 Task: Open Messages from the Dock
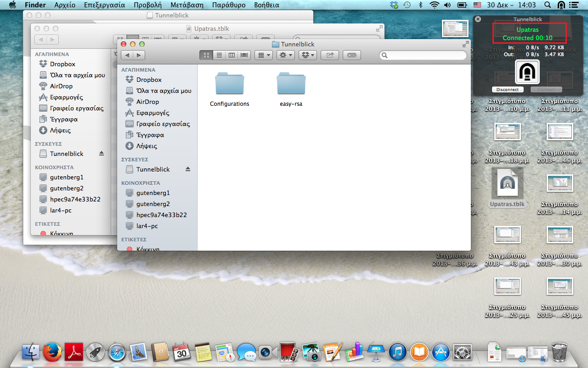(x=247, y=352)
